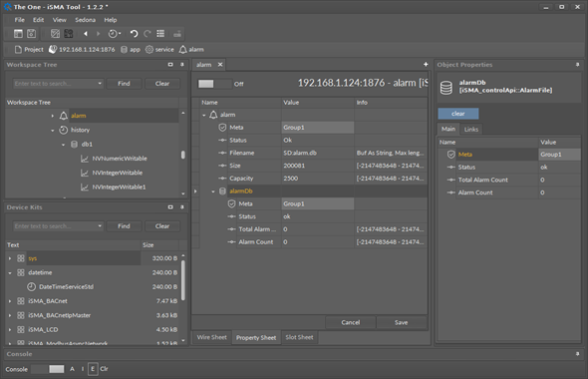Image resolution: width=588 pixels, height=379 pixels.
Task: Open Device Kits search dropdown
Action: (x=100, y=225)
